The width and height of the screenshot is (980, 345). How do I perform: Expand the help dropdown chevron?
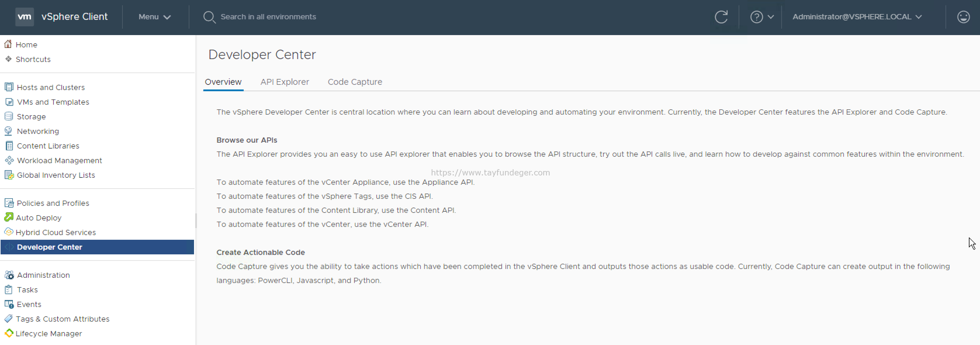point(771,17)
